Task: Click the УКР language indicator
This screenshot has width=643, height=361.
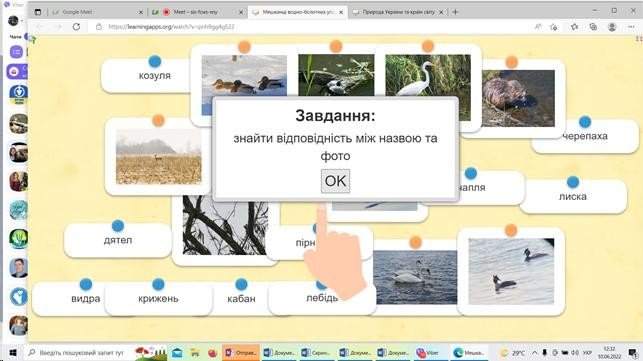Action: pos(587,353)
